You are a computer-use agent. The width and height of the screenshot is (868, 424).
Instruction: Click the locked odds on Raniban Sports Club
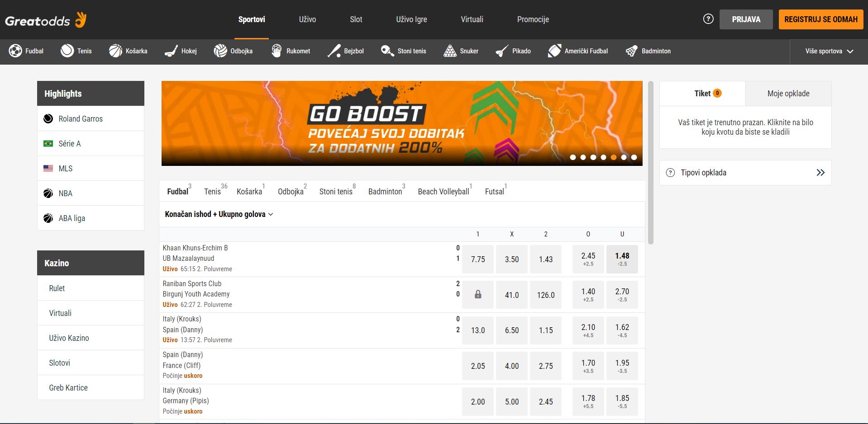click(x=477, y=294)
